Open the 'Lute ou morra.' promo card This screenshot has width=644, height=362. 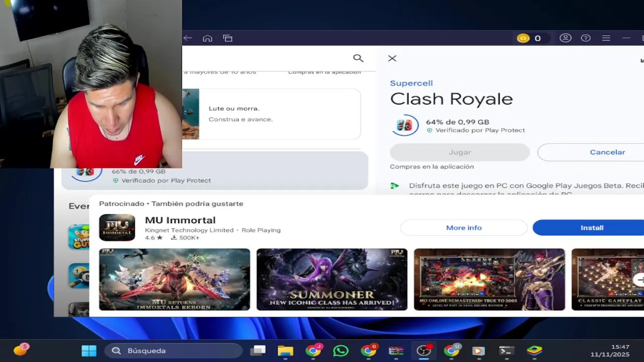[x=272, y=114]
